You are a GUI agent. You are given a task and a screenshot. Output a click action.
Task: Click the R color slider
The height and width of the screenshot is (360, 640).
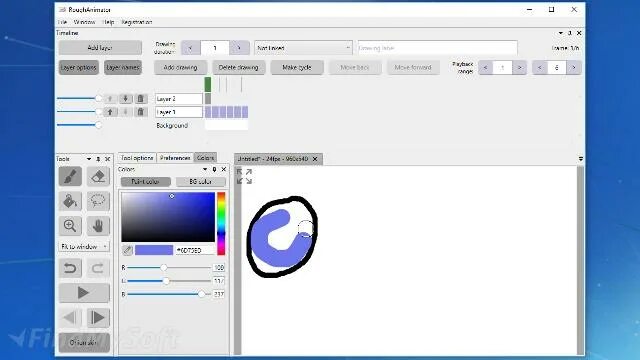click(169, 268)
